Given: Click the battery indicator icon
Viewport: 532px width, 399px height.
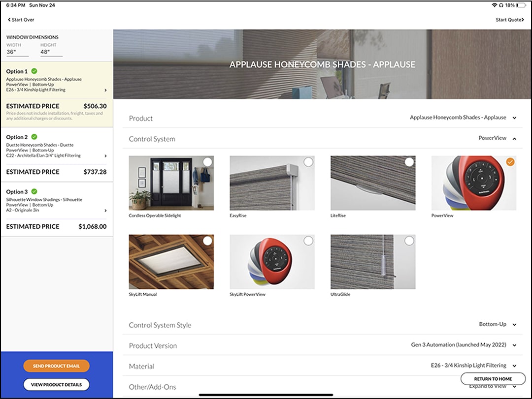Looking at the screenshot, I should [522, 5].
